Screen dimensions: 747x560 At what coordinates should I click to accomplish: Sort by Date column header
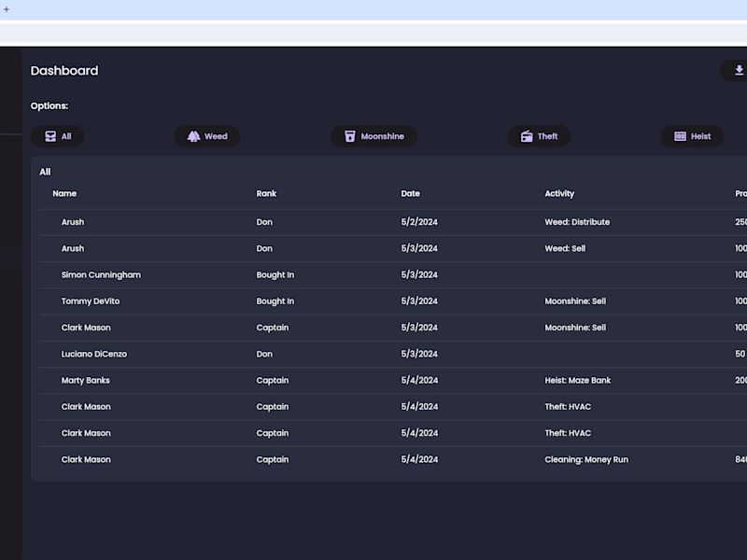(x=410, y=193)
